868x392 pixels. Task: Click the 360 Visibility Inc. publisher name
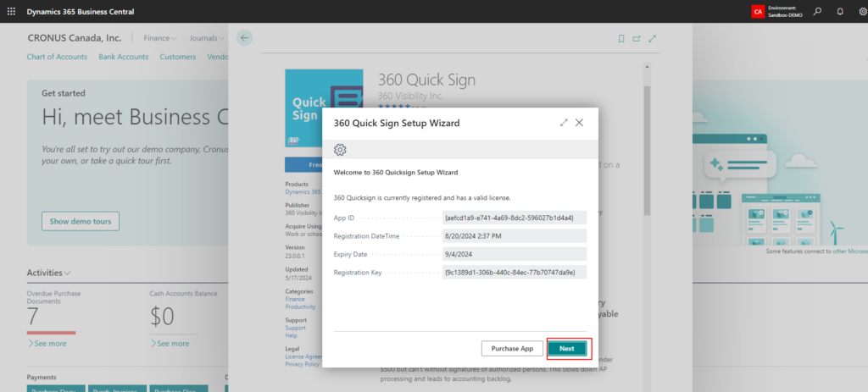pos(411,96)
